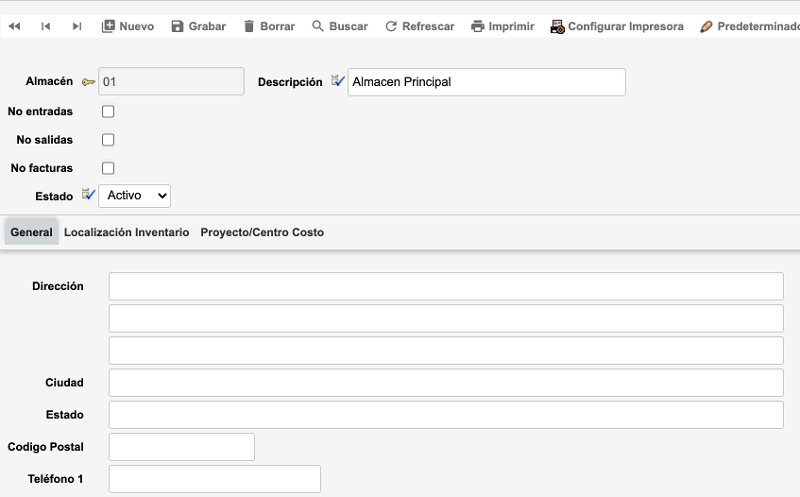This screenshot has width=800, height=497.
Task: Go to the next record arrow
Action: tap(77, 26)
